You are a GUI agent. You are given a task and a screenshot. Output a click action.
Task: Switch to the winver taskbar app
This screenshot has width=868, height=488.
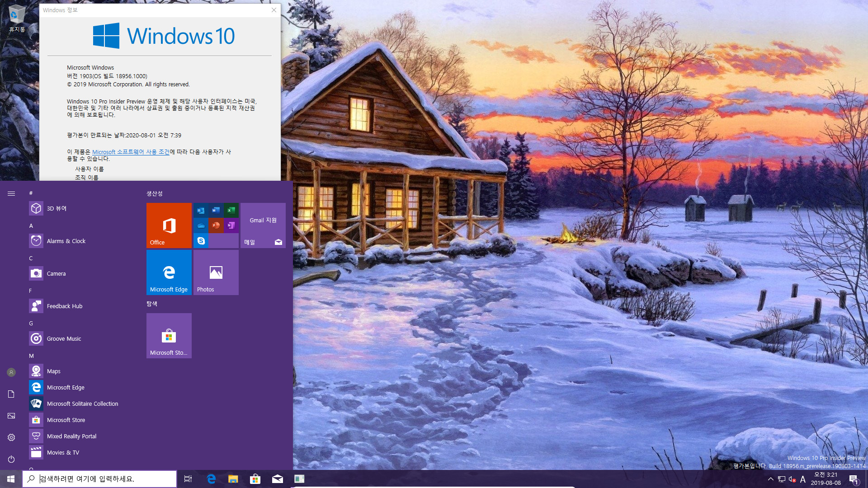[299, 479]
